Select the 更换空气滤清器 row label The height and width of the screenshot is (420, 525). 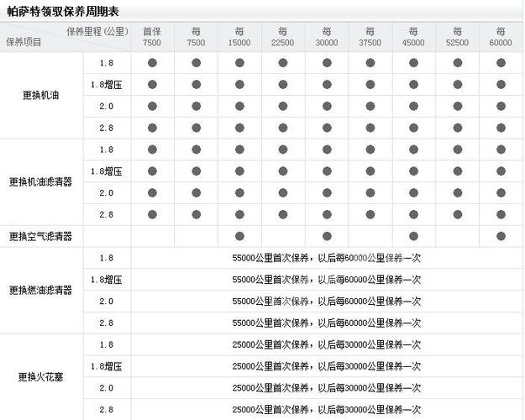click(41, 236)
